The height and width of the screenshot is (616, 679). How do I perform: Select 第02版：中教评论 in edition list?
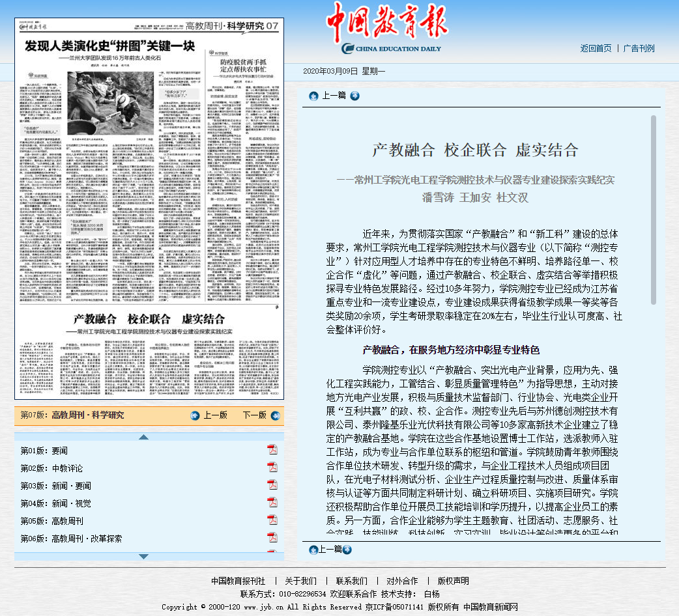coord(51,468)
